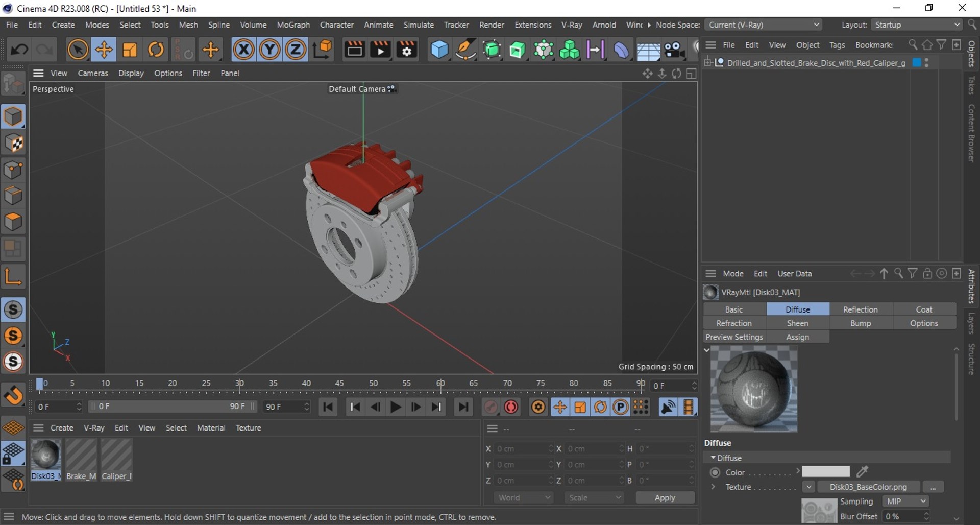Toggle scale keyframe recording
The image size is (980, 525).
coord(580,407)
